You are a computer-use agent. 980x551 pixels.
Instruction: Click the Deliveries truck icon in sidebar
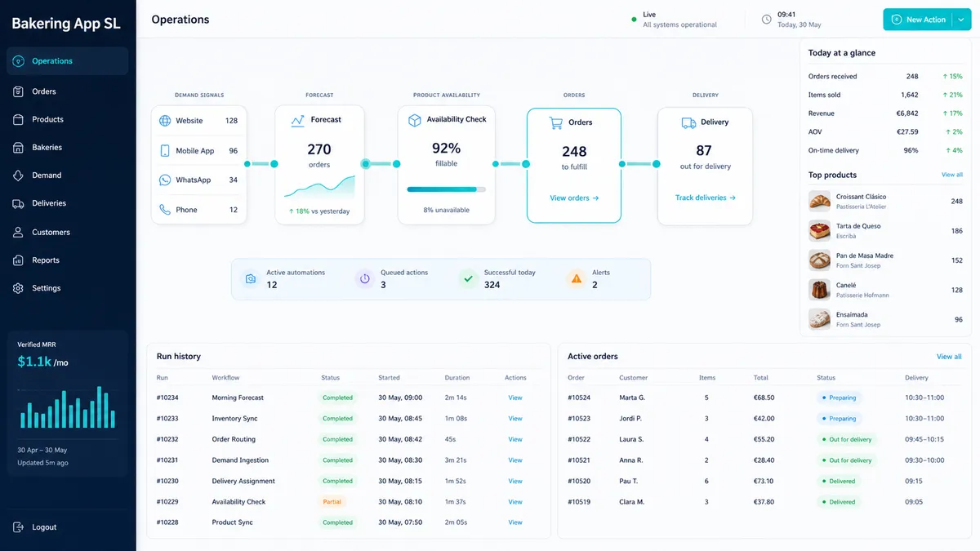pyautogui.click(x=18, y=203)
